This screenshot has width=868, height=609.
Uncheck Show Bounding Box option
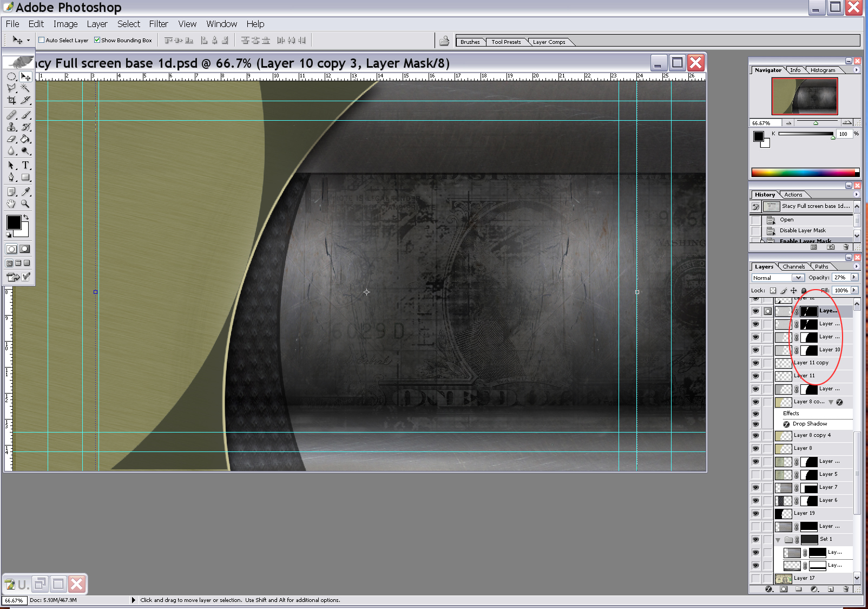coord(97,40)
